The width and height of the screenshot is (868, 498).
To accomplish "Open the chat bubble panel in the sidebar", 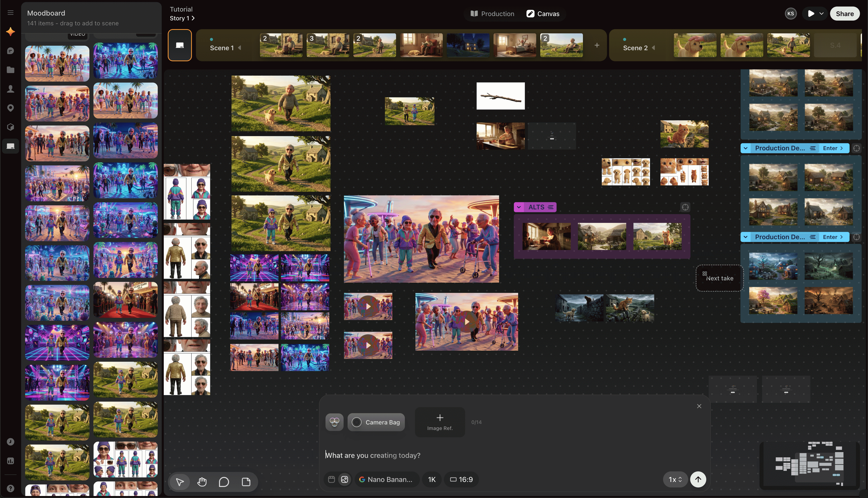I will [11, 51].
